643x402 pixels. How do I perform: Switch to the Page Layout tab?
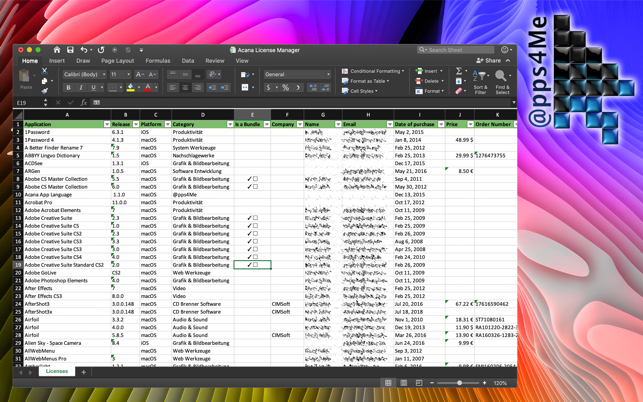point(118,61)
